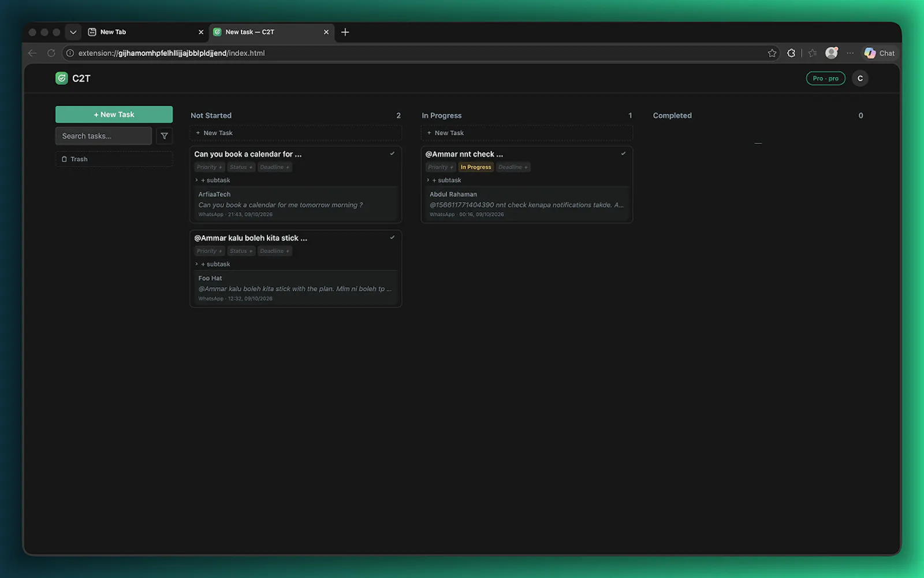924x578 pixels.
Task: Set Priority on '@Ammar nnt check' task
Action: [x=441, y=167]
